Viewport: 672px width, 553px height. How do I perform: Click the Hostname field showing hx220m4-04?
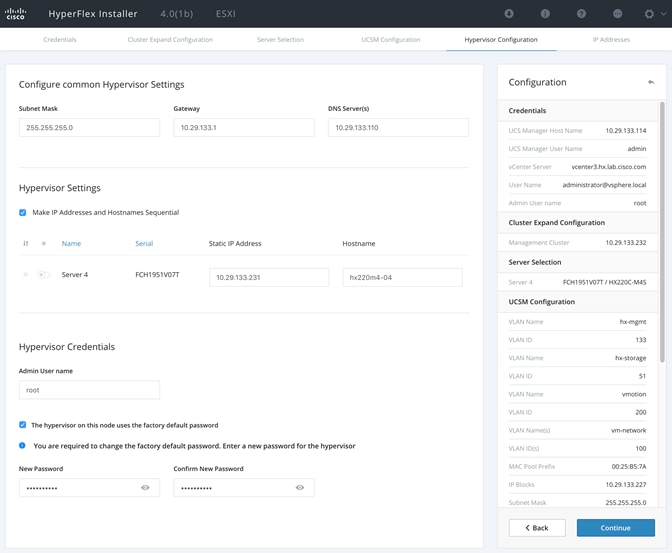tap(402, 277)
